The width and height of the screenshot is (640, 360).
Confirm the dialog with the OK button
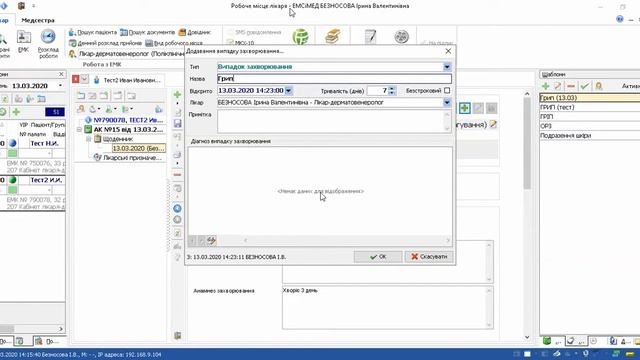[x=378, y=257]
